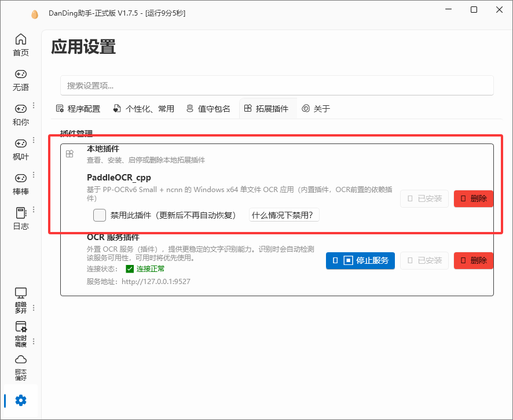Switch to the 关于 tab
This screenshot has width=513, height=420.
316,109
